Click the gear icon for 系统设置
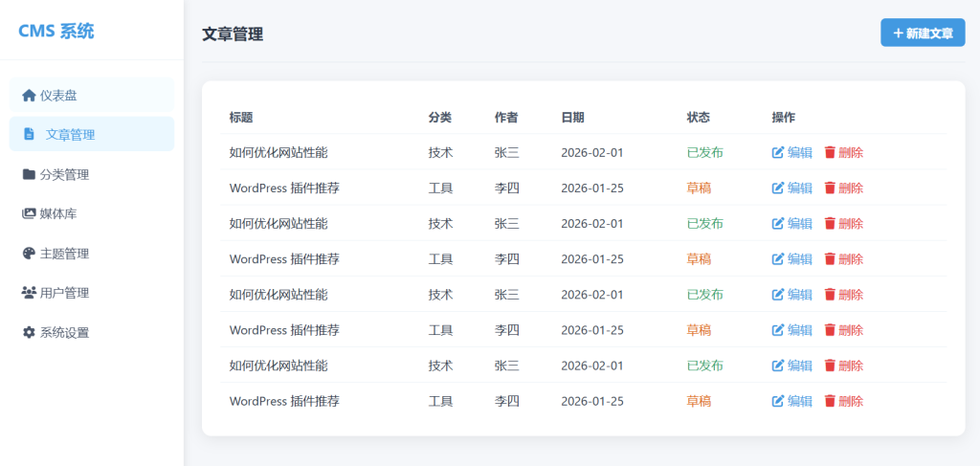Screen dimensions: 980x466 pyautogui.click(x=29, y=333)
